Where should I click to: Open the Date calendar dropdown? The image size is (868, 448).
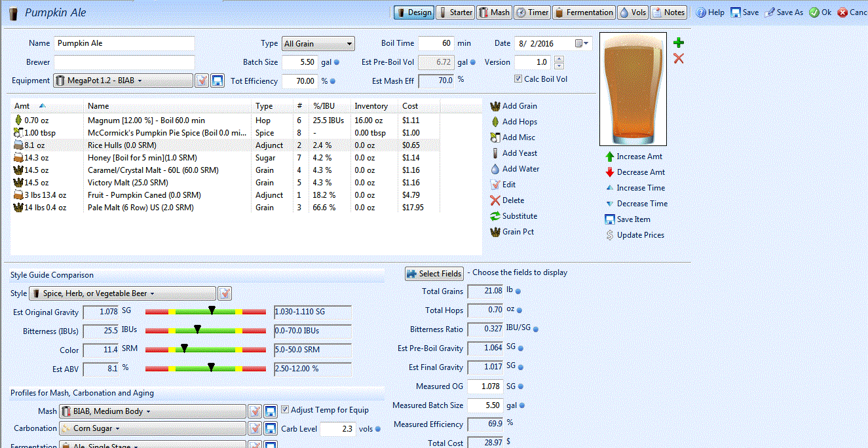point(583,44)
